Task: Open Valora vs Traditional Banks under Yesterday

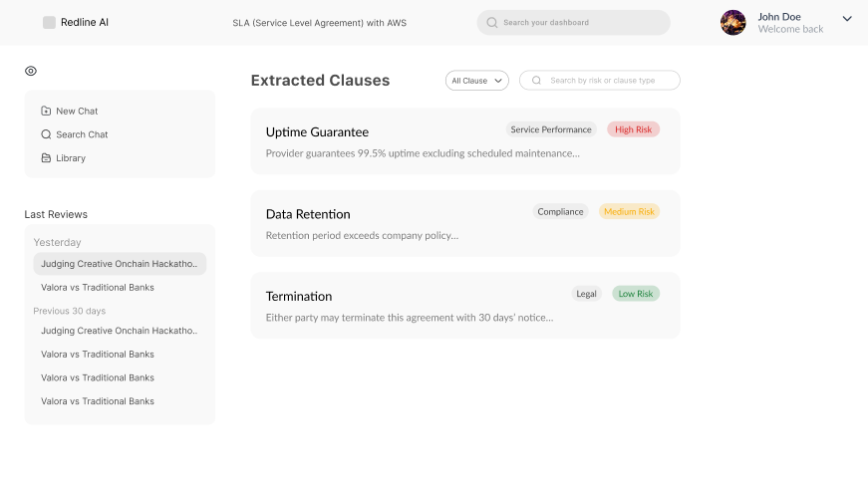Action: [x=98, y=288]
